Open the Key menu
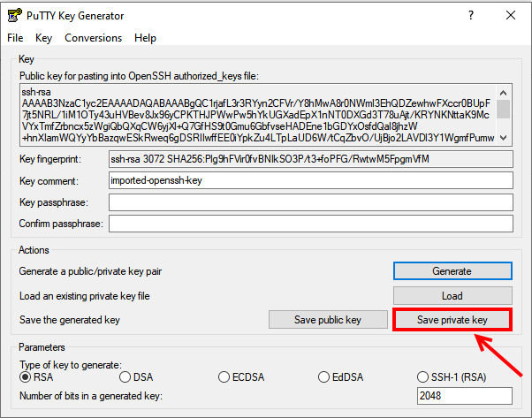 (x=44, y=38)
